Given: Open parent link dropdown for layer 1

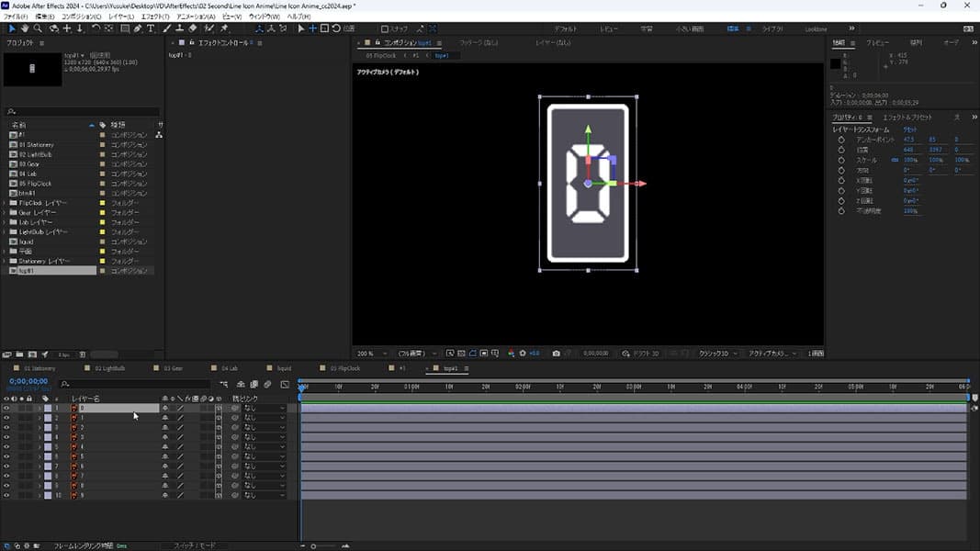Looking at the screenshot, I should [264, 408].
